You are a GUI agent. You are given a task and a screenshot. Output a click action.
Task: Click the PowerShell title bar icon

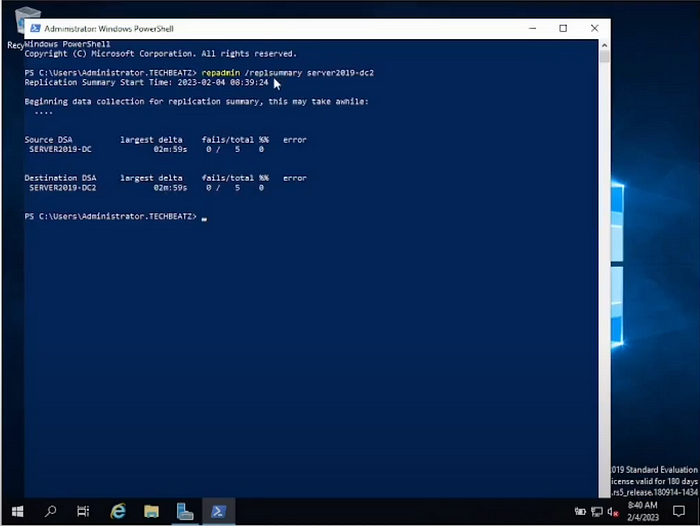35,29
